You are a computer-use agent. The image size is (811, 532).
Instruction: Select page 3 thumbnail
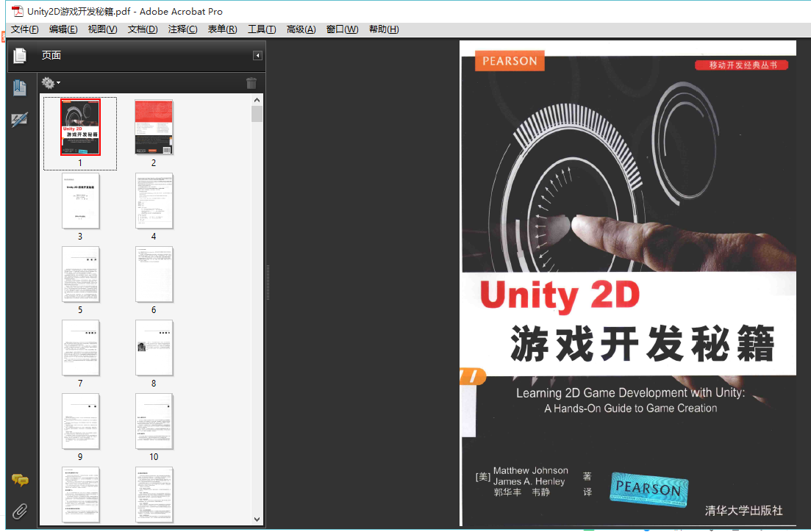pyautogui.click(x=80, y=201)
